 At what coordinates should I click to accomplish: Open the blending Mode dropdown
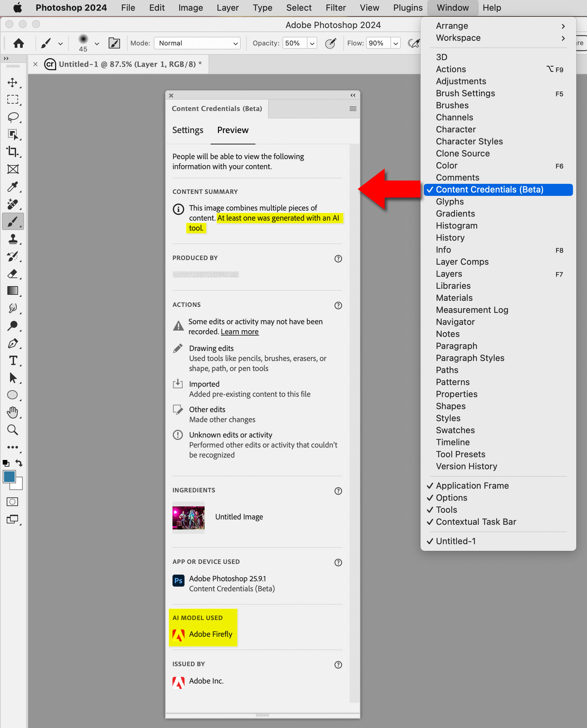[x=197, y=43]
